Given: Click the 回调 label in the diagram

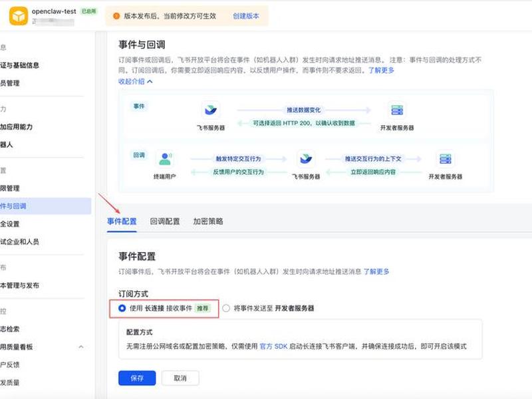Looking at the screenshot, I should 139,155.
